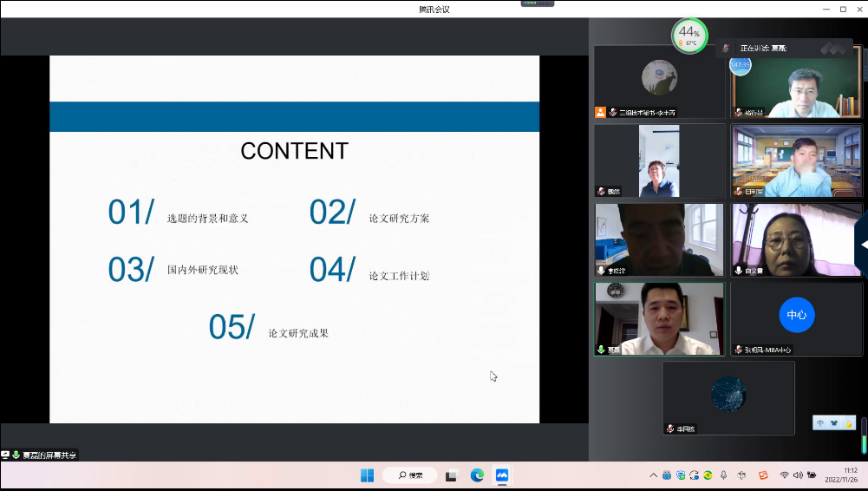
Task: Expand the hidden system tray icons
Action: [653, 475]
